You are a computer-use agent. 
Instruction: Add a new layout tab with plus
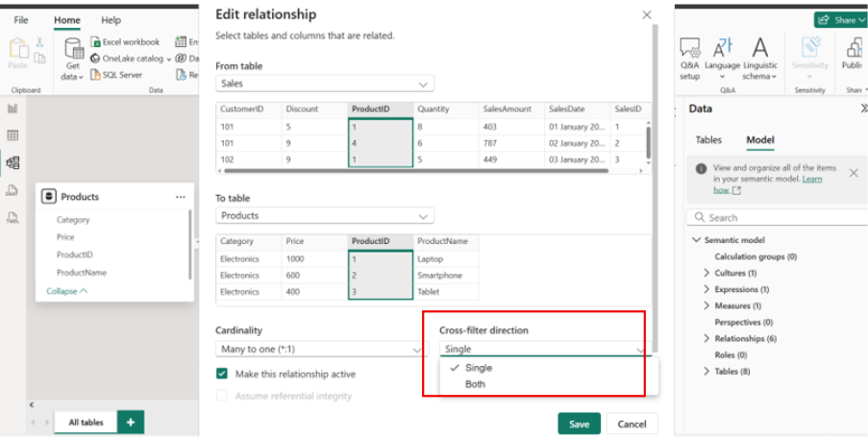point(131,422)
